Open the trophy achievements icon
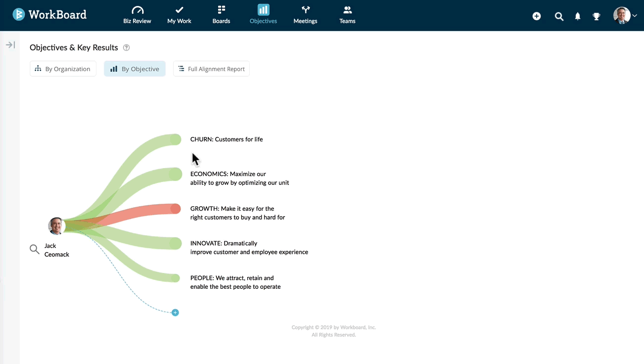This screenshot has width=644, height=364. [597, 16]
